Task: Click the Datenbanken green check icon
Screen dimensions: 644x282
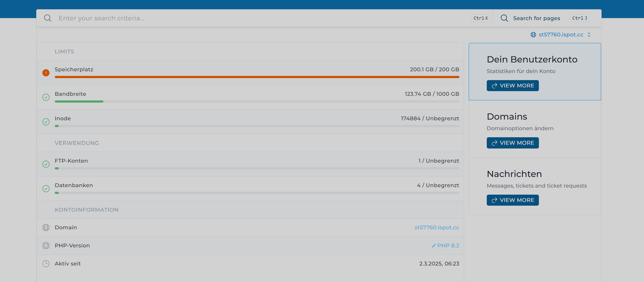Action: (x=46, y=189)
